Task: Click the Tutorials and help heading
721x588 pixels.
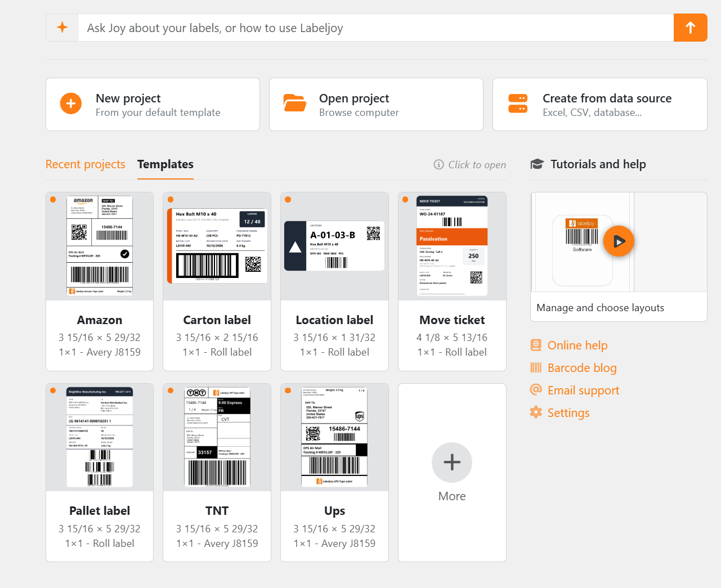Action: click(598, 164)
